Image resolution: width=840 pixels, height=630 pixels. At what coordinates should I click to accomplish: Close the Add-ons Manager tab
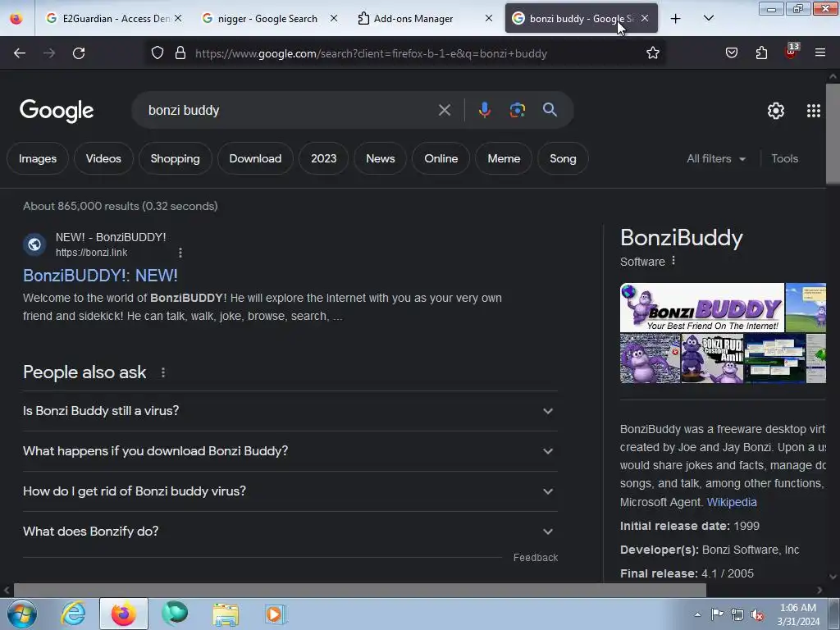[489, 18]
